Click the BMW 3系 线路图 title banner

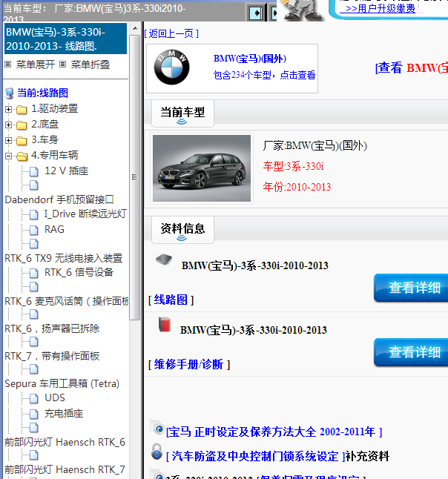point(65,39)
